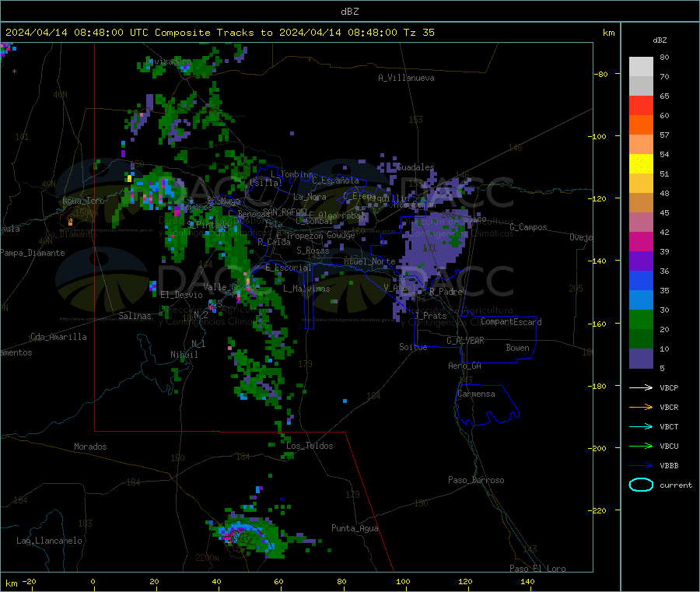This screenshot has height=592, width=700.
Task: Select the bright green 20-30 dBZ swatch
Action: point(641,319)
